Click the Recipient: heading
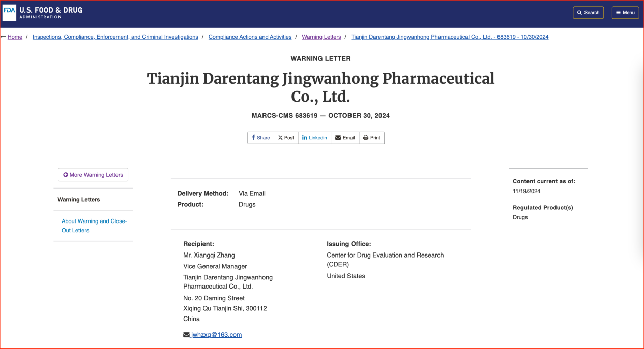This screenshot has height=349, width=644. point(199,244)
